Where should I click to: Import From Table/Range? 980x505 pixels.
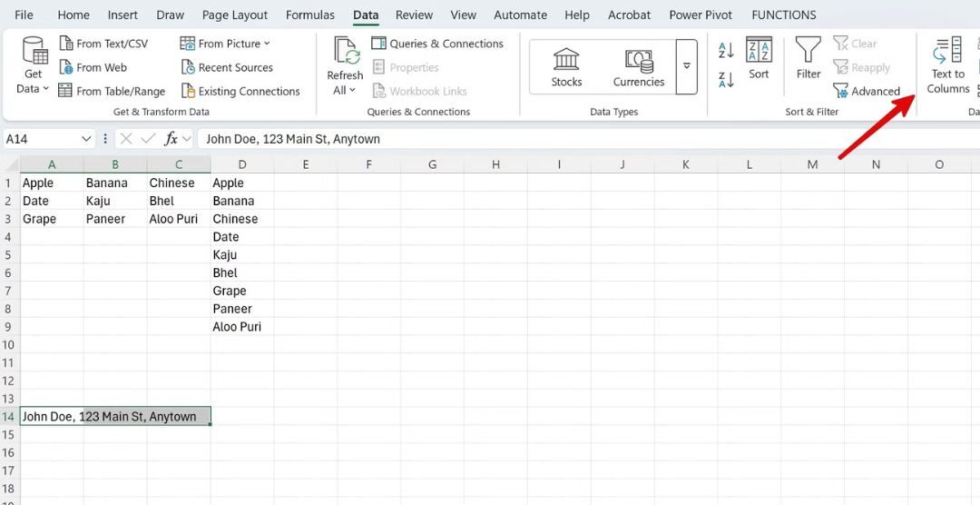tap(112, 91)
